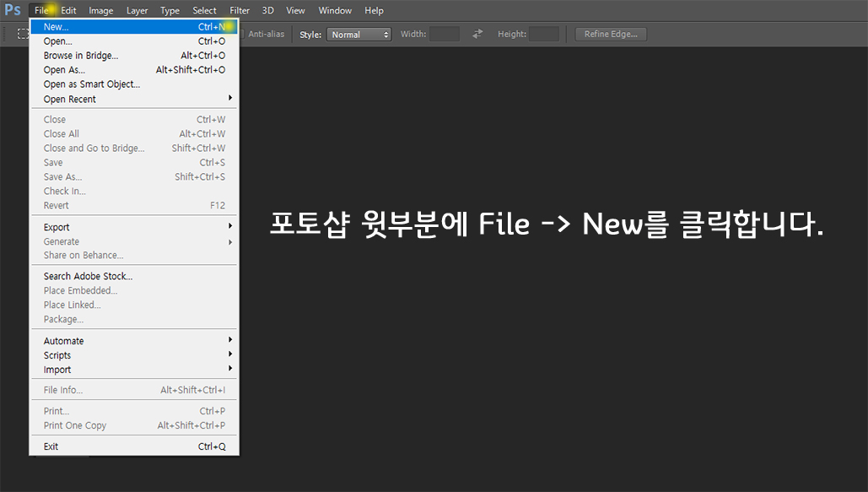Select Open as Smart Object...
Screen dimensions: 868x492
[134, 84]
